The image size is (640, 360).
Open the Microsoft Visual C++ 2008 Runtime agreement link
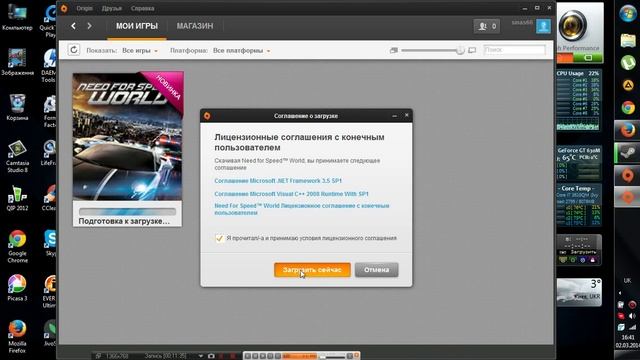(291, 194)
